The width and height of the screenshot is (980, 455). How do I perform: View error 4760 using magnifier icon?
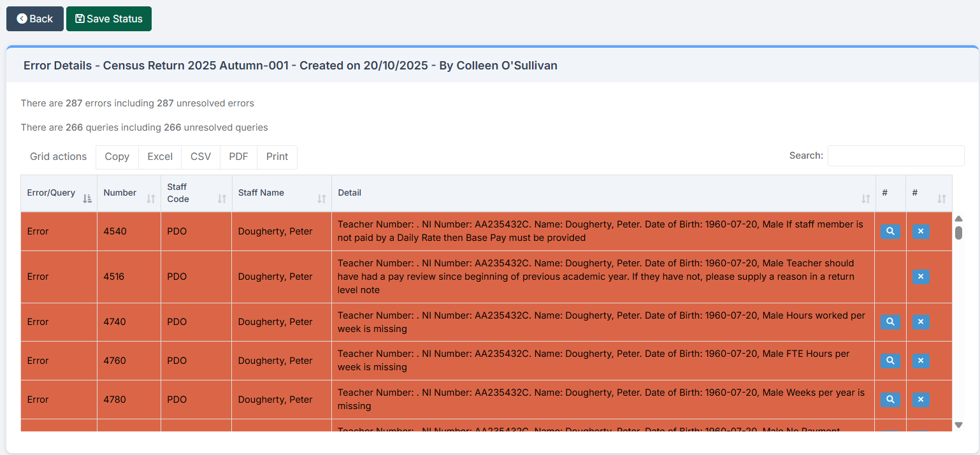pyautogui.click(x=890, y=361)
